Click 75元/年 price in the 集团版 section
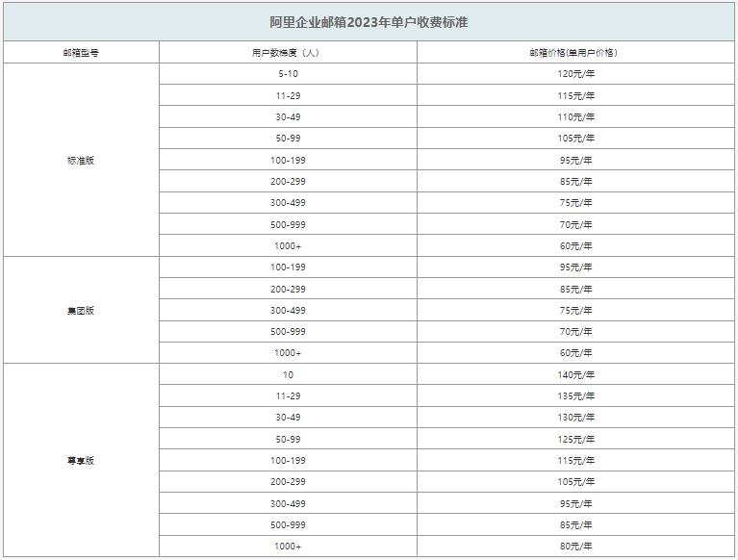 click(575, 310)
